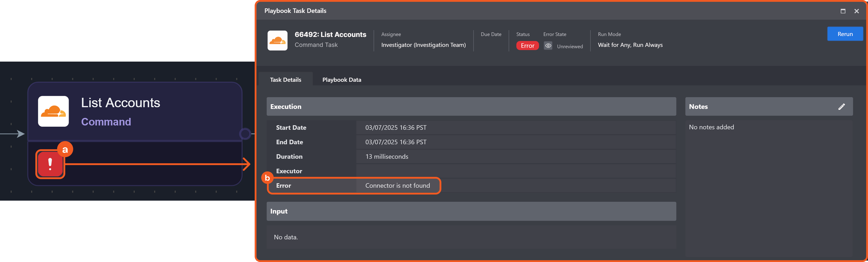Edit notes with the pencil icon
The width and height of the screenshot is (868, 262).
pos(841,107)
